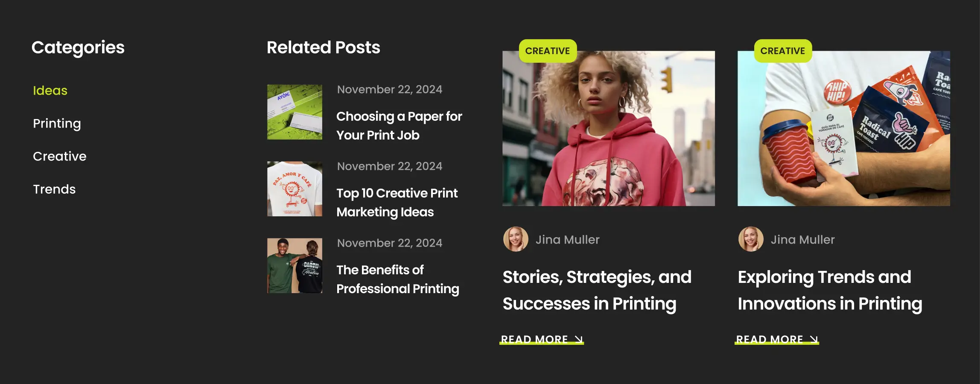Go to the Creative category link

(x=60, y=156)
